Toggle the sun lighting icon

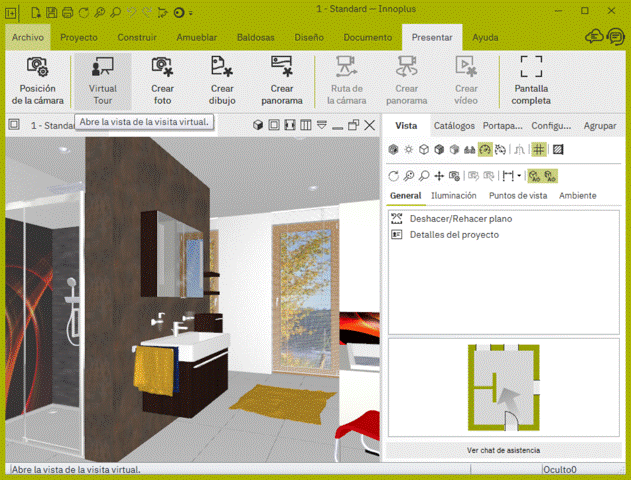pos(408,150)
